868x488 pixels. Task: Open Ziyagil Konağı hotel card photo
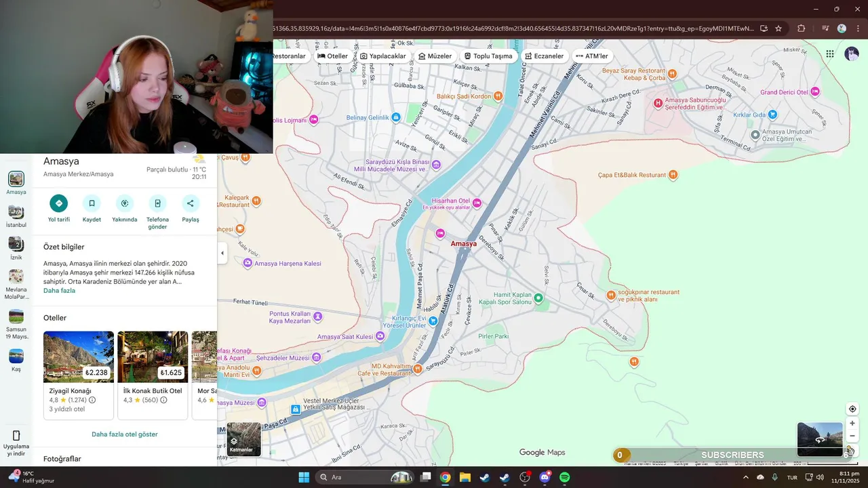pos(79,357)
